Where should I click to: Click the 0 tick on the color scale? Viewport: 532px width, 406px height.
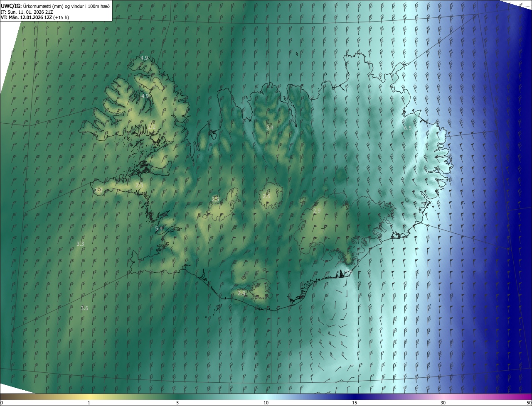click(2, 403)
